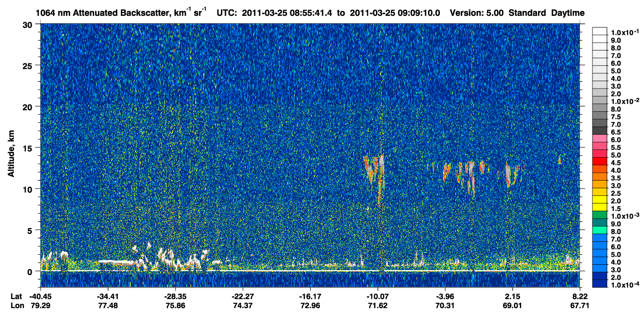The image size is (644, 330).
Task: Click longitude value 69.01
Action: [x=512, y=305]
